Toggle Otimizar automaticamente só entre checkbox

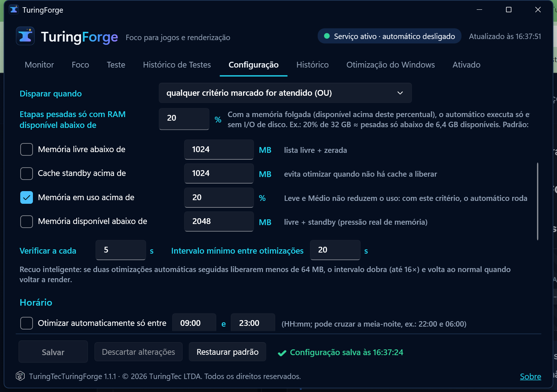(x=26, y=323)
